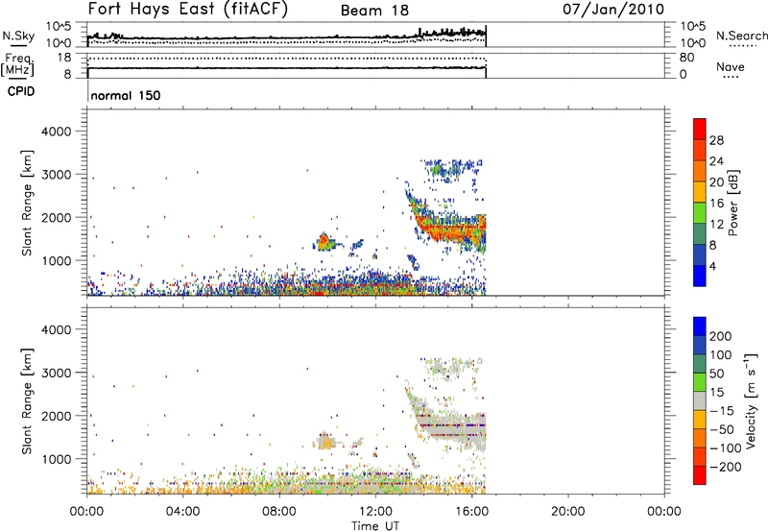
Task: Pick the blue Velocity segment above 200
Action: [x=700, y=326]
